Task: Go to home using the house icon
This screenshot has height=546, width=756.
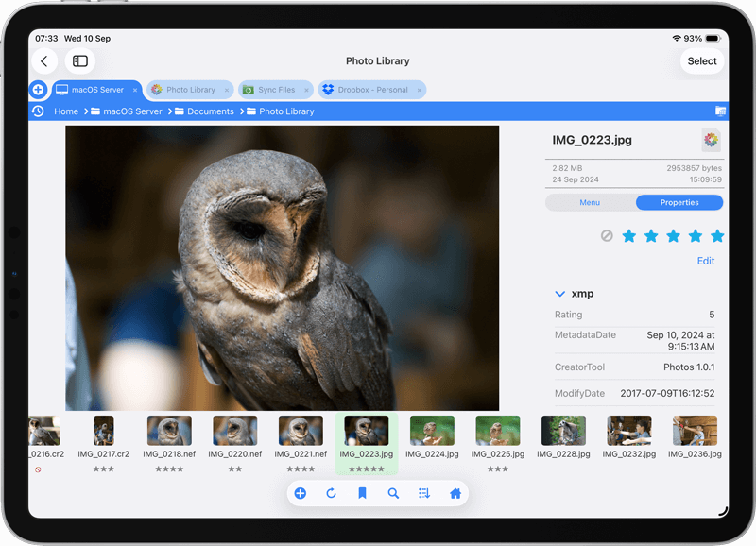Action: 455,493
